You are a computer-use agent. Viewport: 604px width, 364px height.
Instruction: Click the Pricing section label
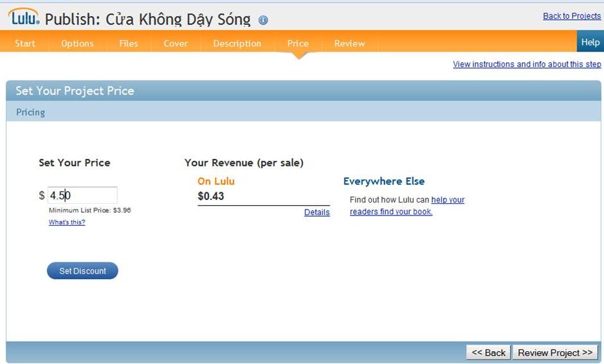click(x=30, y=112)
